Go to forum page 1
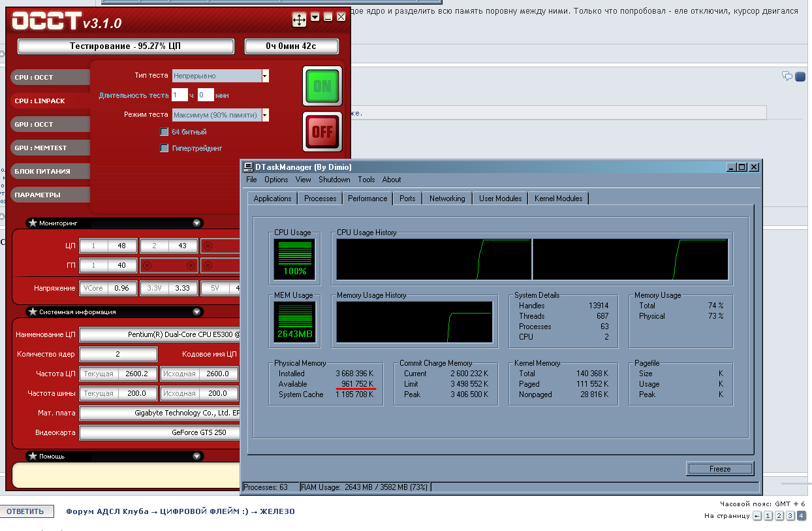The image size is (812, 531). click(x=768, y=516)
